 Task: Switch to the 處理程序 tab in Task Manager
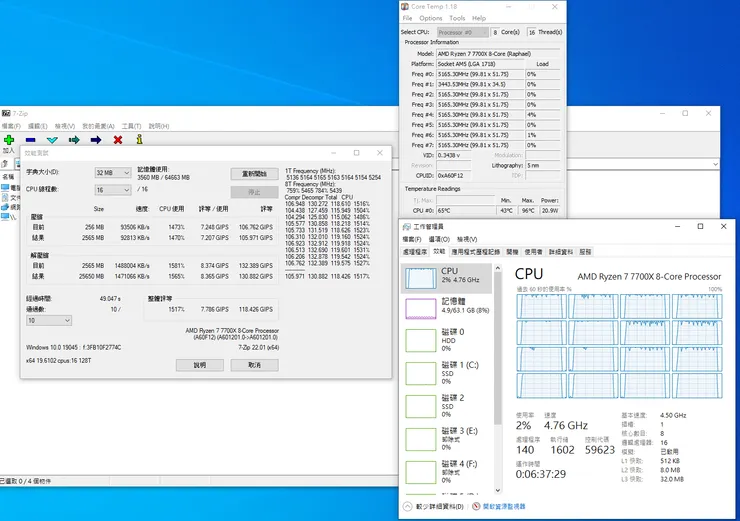[414, 252]
